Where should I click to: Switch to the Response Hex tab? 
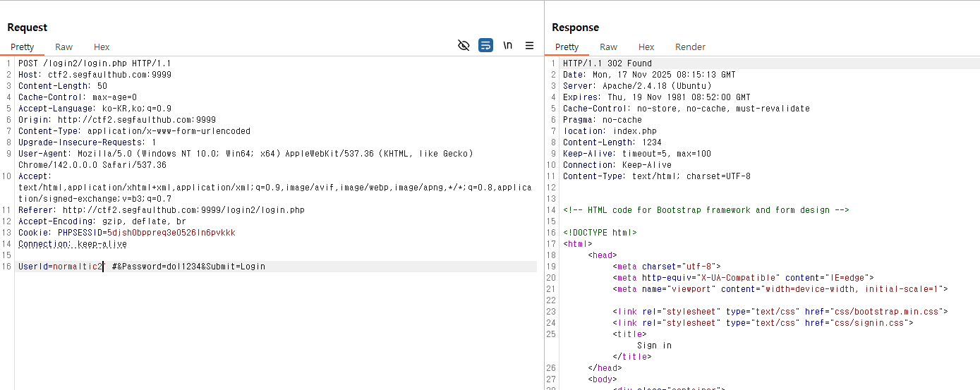tap(646, 47)
